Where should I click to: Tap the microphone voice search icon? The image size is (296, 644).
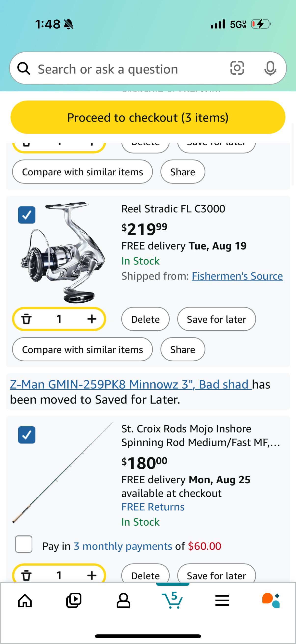pos(270,68)
